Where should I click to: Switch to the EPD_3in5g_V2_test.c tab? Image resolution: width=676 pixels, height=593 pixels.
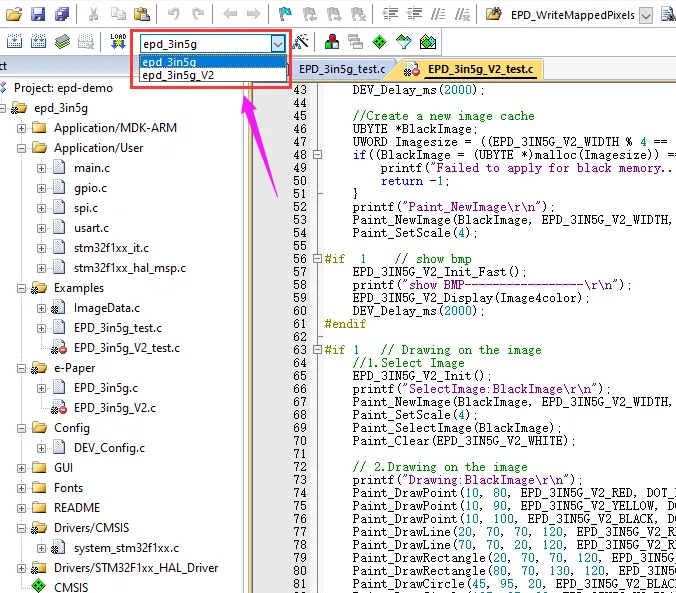(471, 69)
